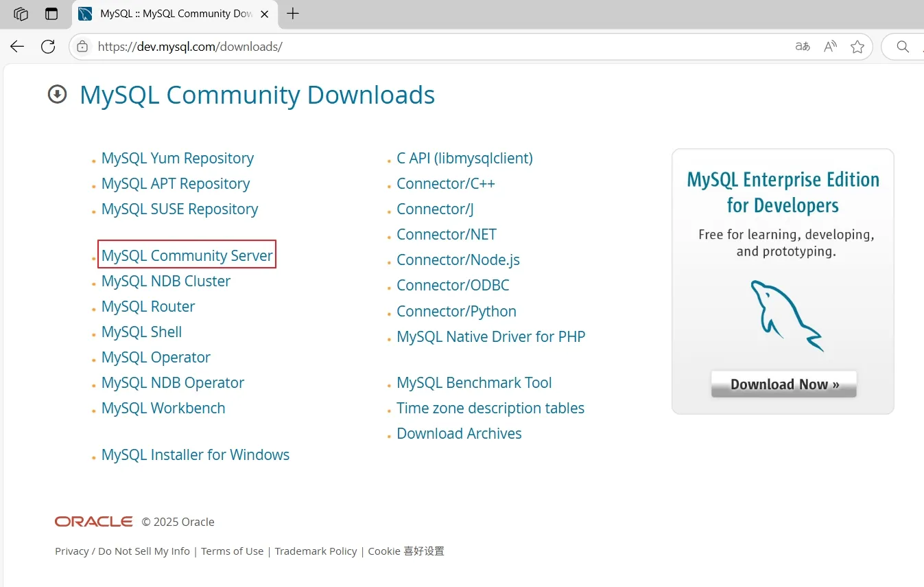Image resolution: width=924 pixels, height=587 pixels.
Task: Open the workspaces icon in the tab bar
Action: click(x=21, y=14)
